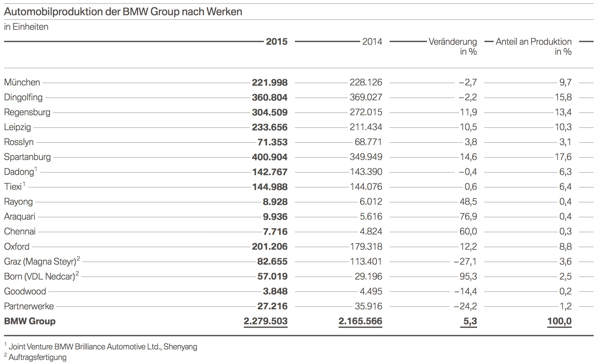Select the 2014 column header
Viewport: 598px width, 364px height.
point(372,42)
